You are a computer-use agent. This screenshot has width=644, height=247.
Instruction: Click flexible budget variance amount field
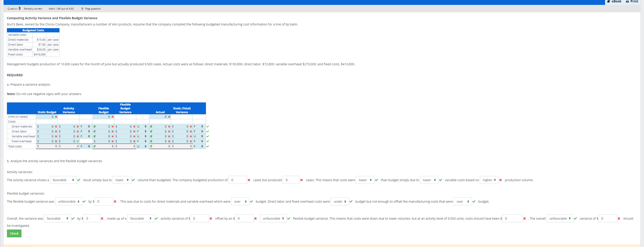(x=104, y=201)
